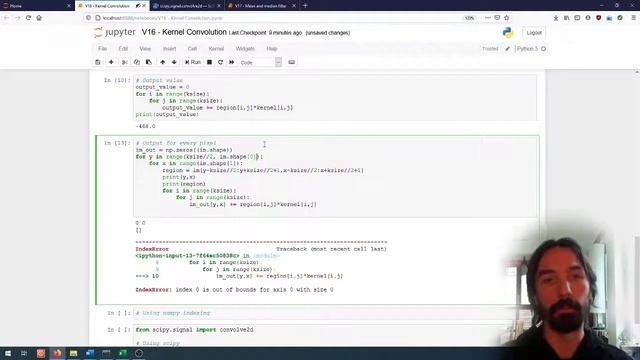
Task: Click inside the In [13] code cell
Action: pyautogui.click(x=335, y=178)
